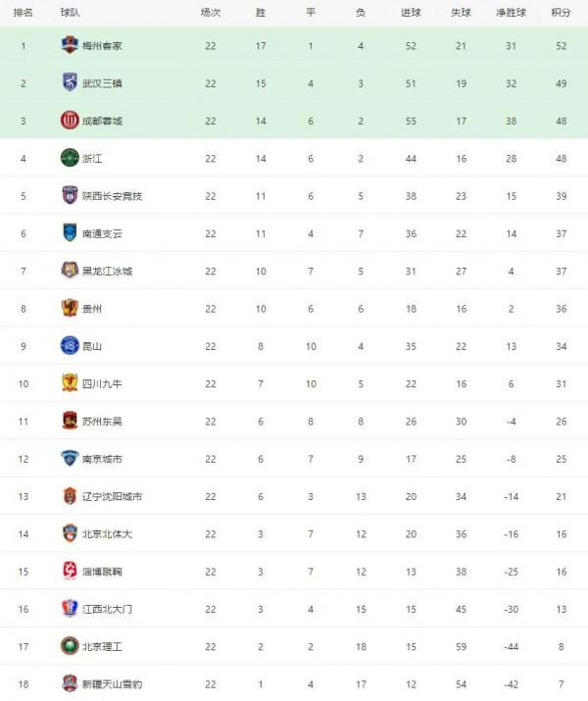Click the 陕西长安竞技 team crest
This screenshot has width=588, height=701.
coord(70,195)
